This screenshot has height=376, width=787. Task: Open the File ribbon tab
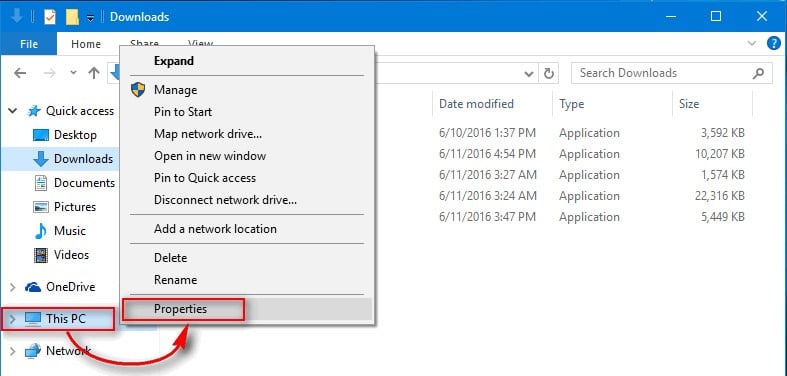pos(29,44)
